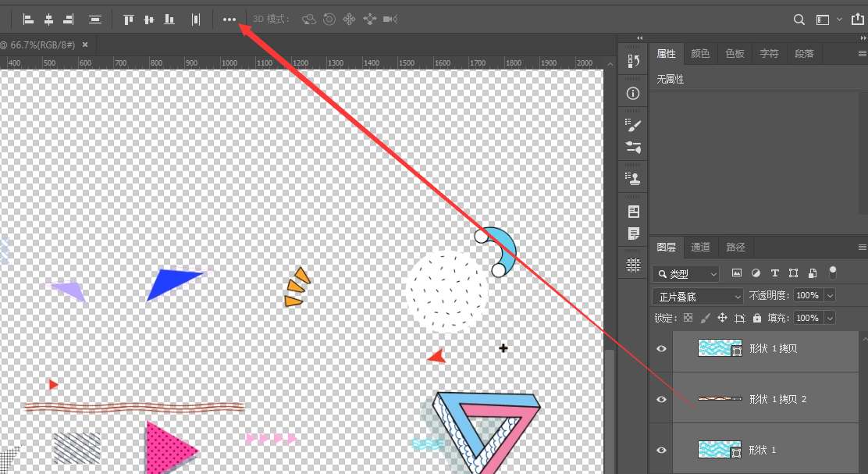Select the 3D slide object icon

pos(370,20)
